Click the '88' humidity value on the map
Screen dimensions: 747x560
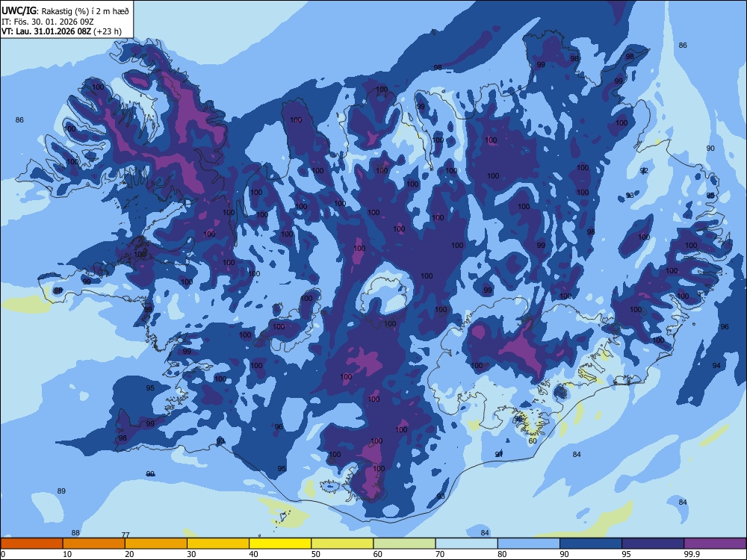75,533
